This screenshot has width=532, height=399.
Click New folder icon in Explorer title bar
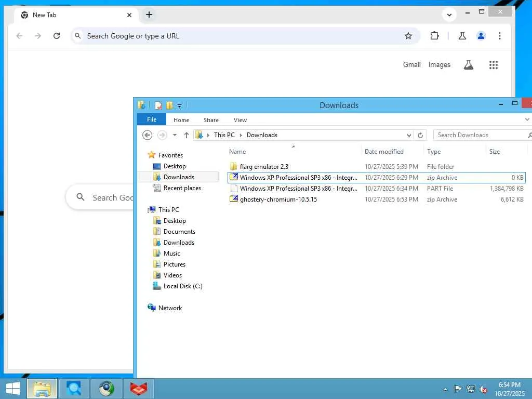pyautogui.click(x=169, y=105)
